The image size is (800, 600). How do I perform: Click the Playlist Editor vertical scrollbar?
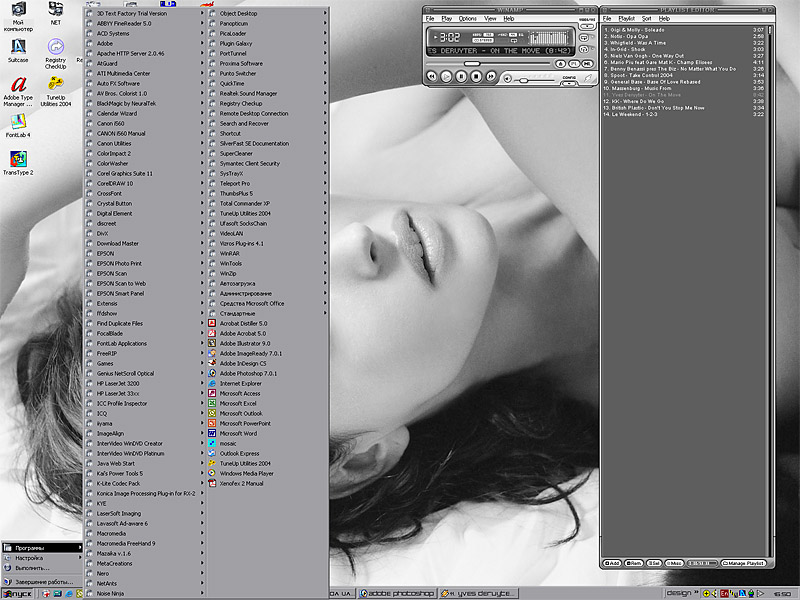[x=769, y=291]
